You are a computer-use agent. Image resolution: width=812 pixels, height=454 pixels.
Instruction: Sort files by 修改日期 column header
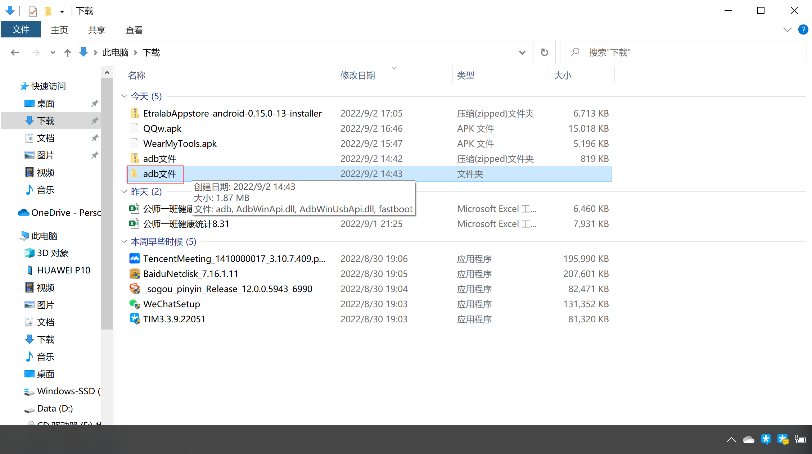[358, 75]
